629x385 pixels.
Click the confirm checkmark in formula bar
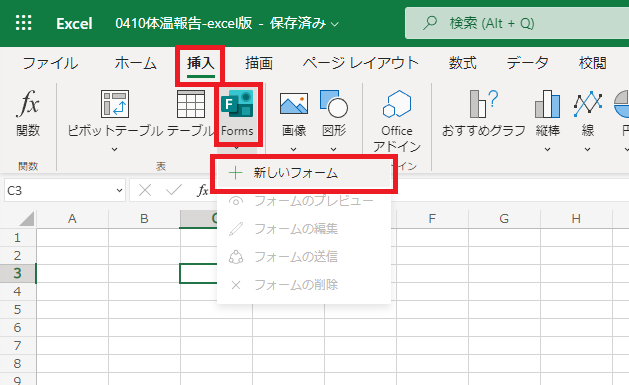[174, 190]
